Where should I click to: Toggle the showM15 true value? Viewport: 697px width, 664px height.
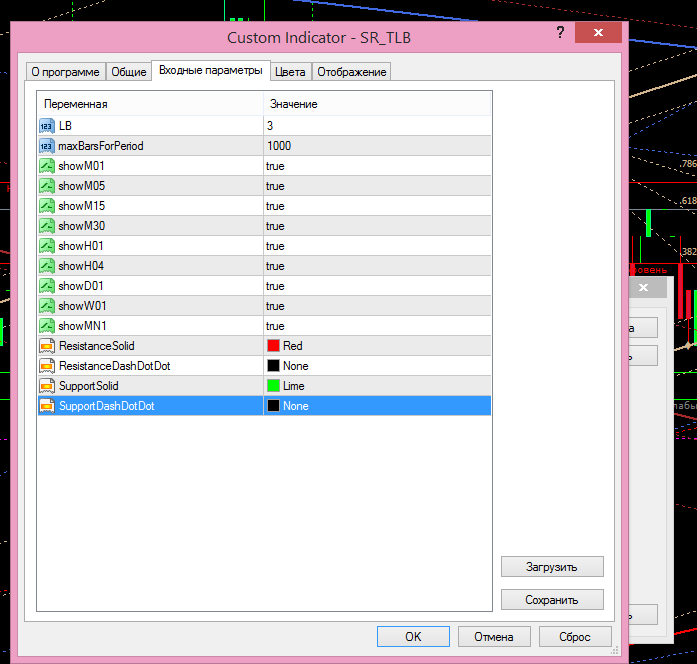pos(275,206)
